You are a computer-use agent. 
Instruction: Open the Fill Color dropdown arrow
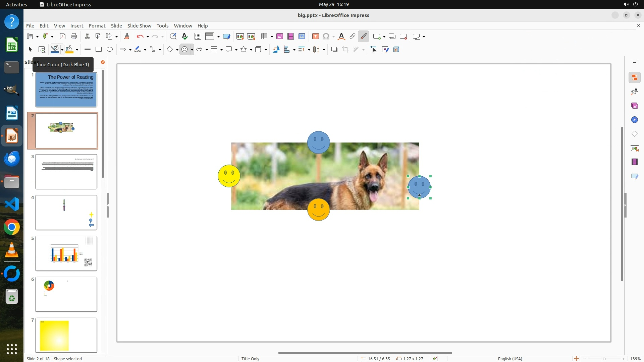tap(77, 50)
